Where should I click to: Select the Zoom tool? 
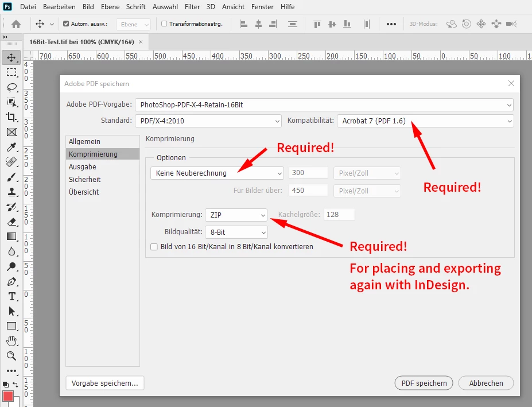coord(11,356)
